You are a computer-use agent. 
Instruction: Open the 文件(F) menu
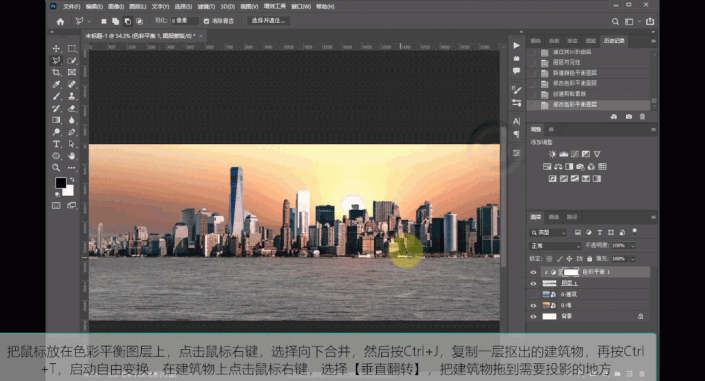pos(72,7)
